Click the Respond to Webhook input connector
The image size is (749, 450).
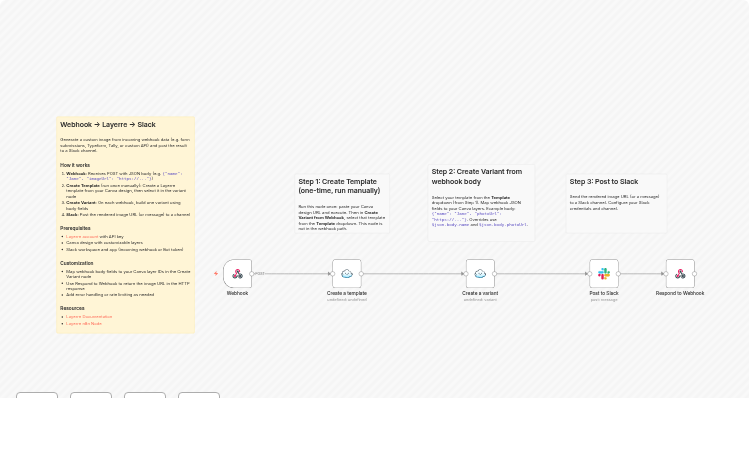click(666, 274)
